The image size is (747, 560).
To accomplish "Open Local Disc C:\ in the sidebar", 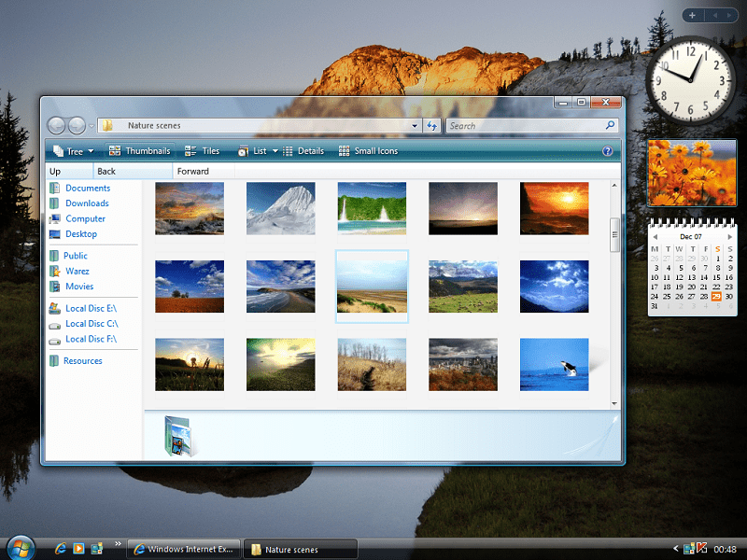I will point(91,324).
